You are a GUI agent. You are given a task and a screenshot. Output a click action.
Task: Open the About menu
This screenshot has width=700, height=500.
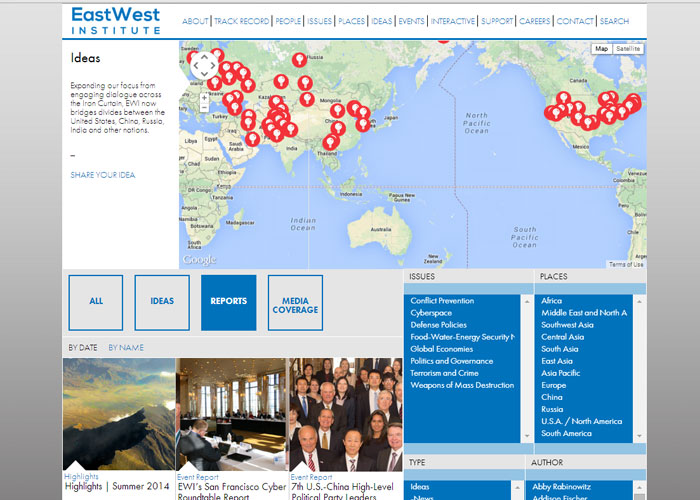[x=195, y=21]
